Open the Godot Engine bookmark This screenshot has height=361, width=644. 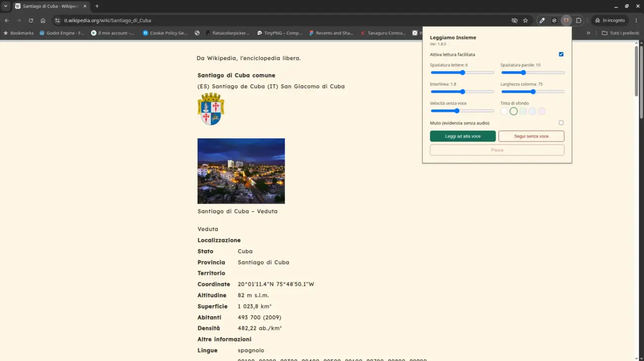point(62,33)
